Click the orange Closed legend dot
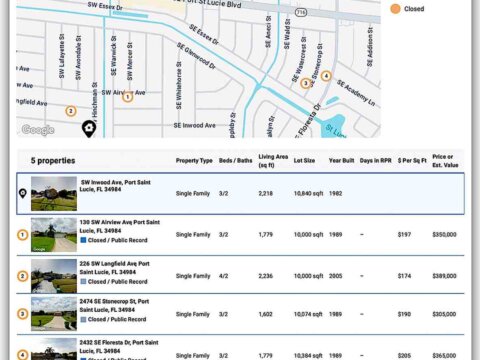The width and height of the screenshot is (480, 360). point(395,9)
